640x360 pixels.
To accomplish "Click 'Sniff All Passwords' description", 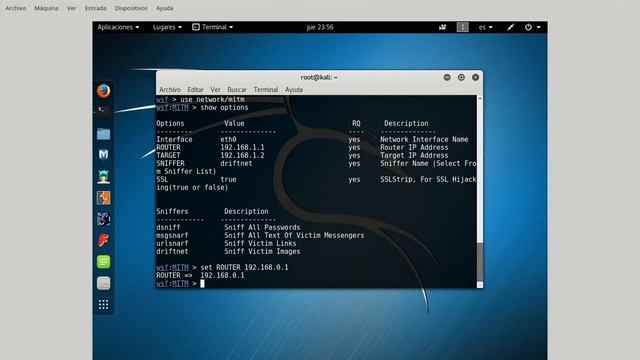I will 262,227.
